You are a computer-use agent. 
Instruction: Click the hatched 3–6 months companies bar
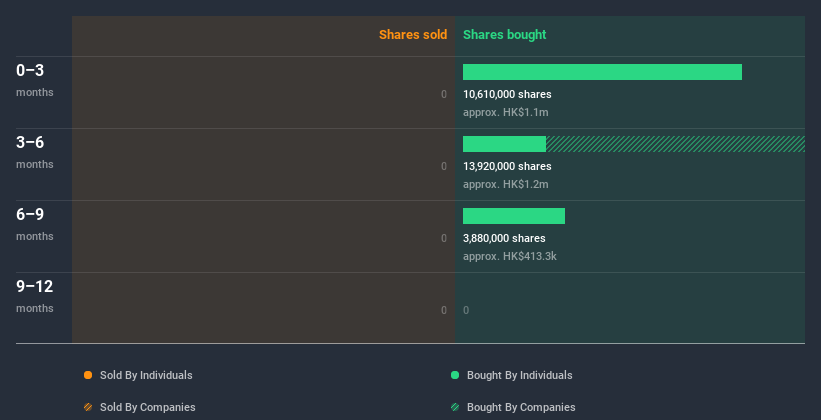675,144
